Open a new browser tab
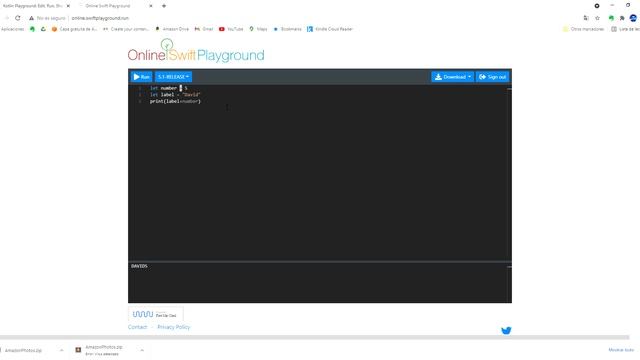The width and height of the screenshot is (640, 360). pos(164,6)
